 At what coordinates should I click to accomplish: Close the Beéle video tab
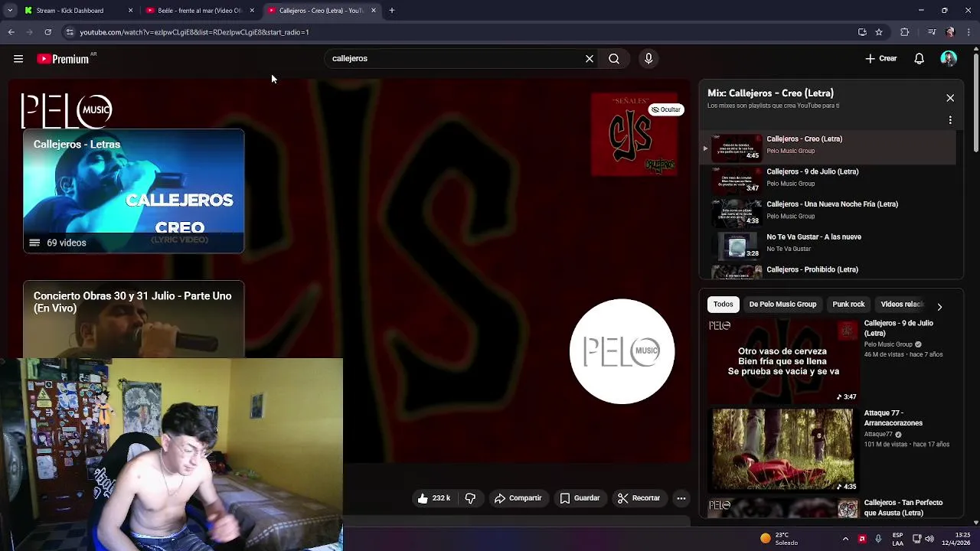click(252, 11)
